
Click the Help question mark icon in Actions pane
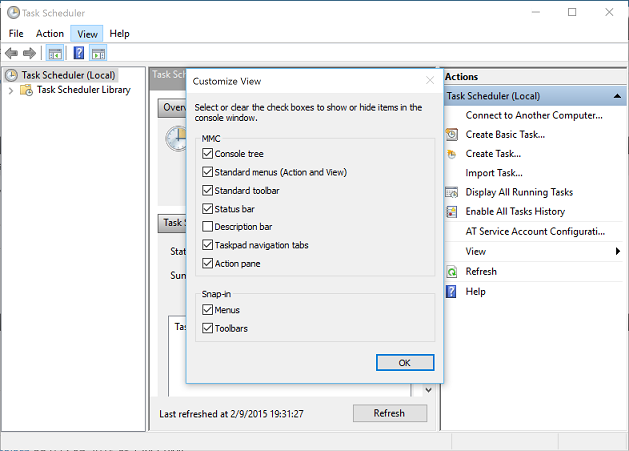pos(451,291)
